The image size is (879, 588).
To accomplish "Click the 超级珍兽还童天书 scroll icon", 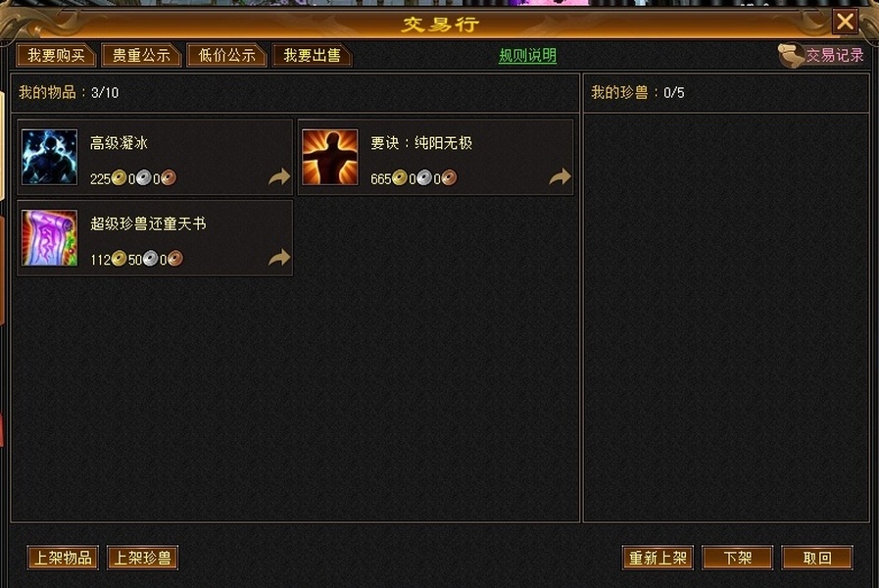I will pos(49,238).
